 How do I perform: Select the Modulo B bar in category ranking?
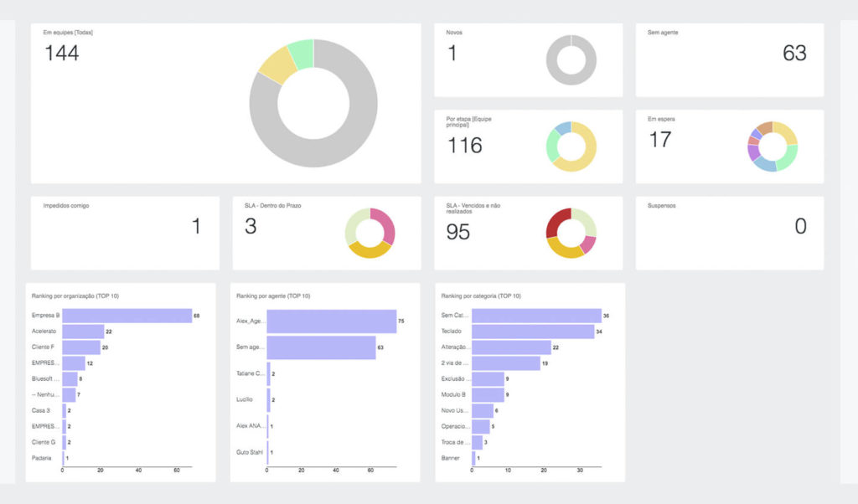(488, 395)
